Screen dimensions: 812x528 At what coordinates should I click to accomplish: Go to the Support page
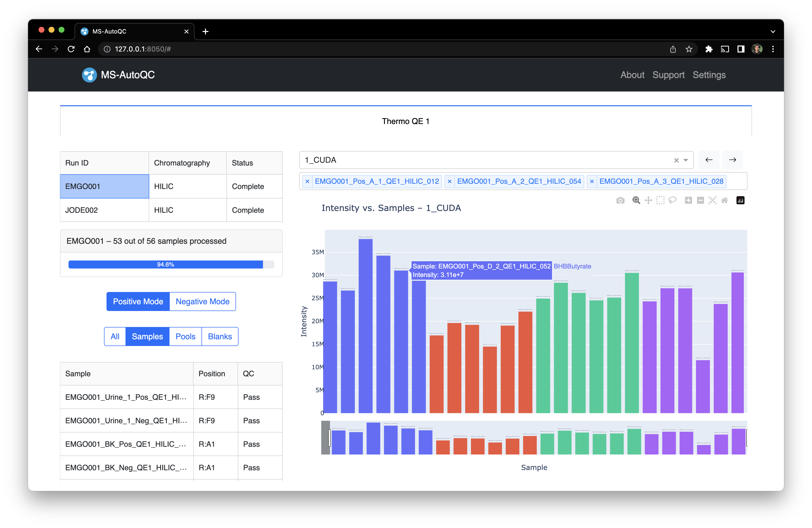click(x=668, y=75)
